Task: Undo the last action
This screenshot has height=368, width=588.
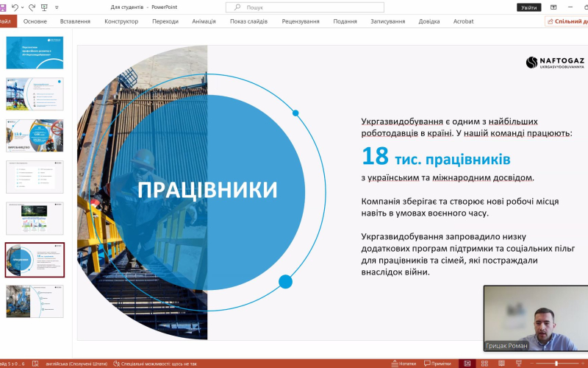Action: [x=15, y=7]
